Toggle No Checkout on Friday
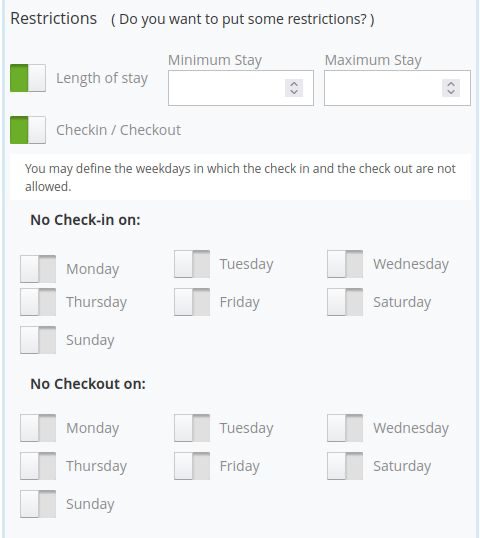 point(192,466)
